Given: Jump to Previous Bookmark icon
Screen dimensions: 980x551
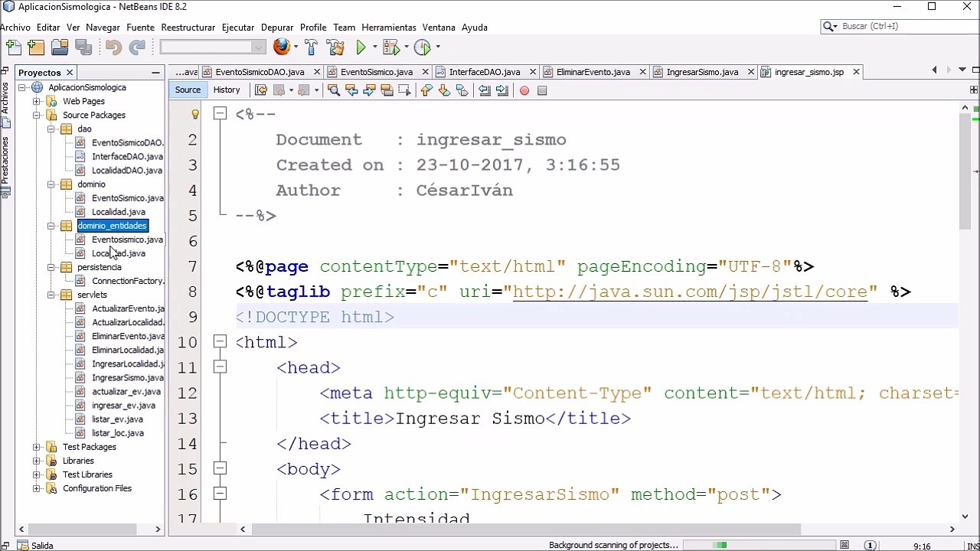Looking at the screenshot, I should tap(426, 90).
